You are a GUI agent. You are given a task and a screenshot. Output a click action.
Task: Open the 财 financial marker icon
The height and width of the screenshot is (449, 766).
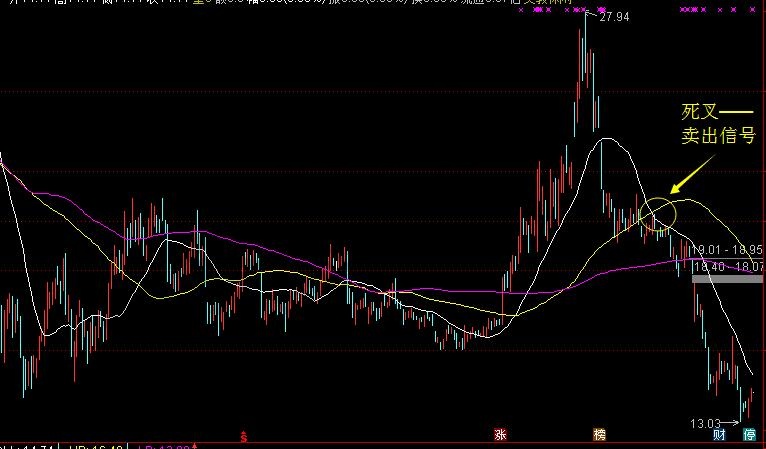(x=718, y=435)
